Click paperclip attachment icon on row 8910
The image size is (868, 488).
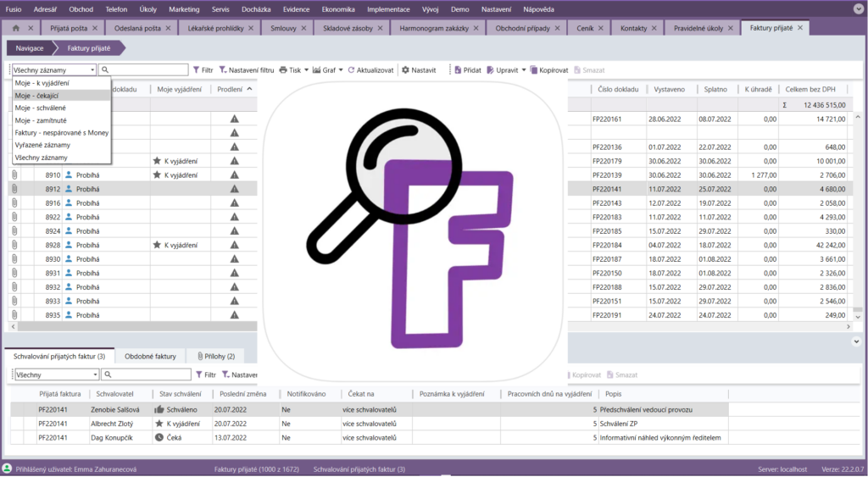coord(14,175)
